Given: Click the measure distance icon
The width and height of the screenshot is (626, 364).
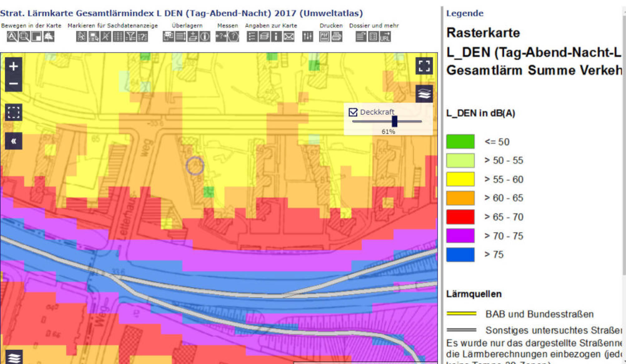Looking at the screenshot, I should pyautogui.click(x=221, y=37).
